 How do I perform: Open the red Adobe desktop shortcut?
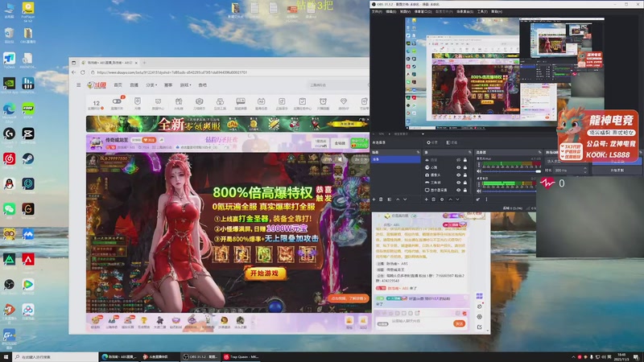coord(28,259)
